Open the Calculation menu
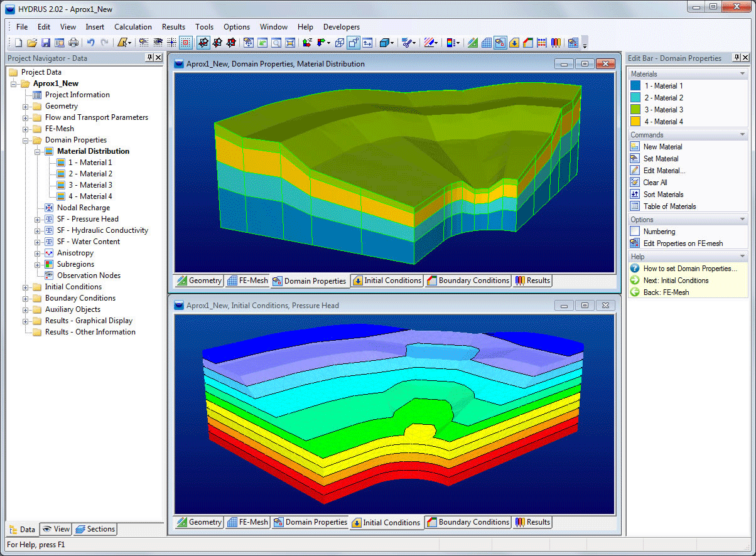The image size is (756, 556). click(132, 27)
